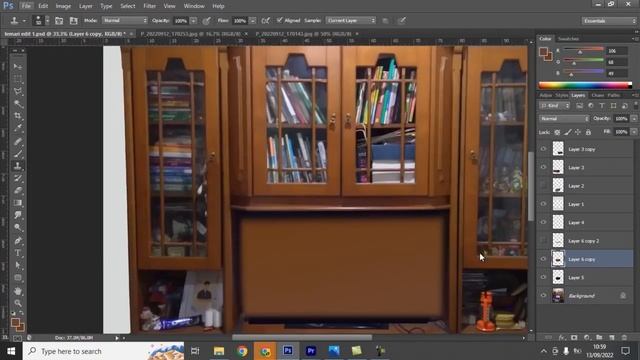The image size is (640, 360).
Task: Open the layer Opacity arrow in Layers panel
Action: [x=634, y=119]
